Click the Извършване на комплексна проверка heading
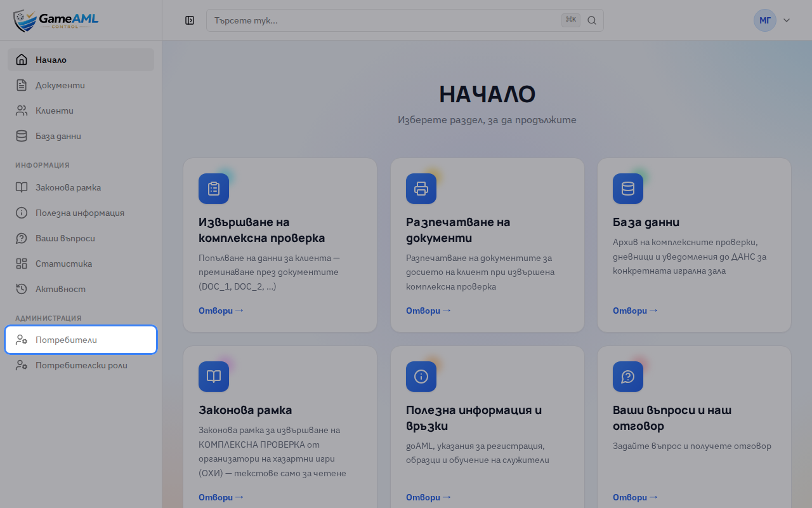The image size is (812, 508). point(262,230)
